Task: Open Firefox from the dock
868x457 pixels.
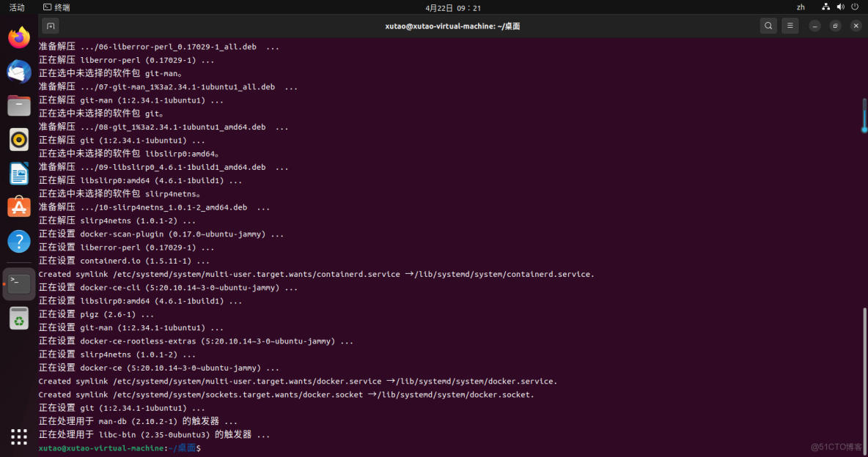Action: click(x=19, y=37)
